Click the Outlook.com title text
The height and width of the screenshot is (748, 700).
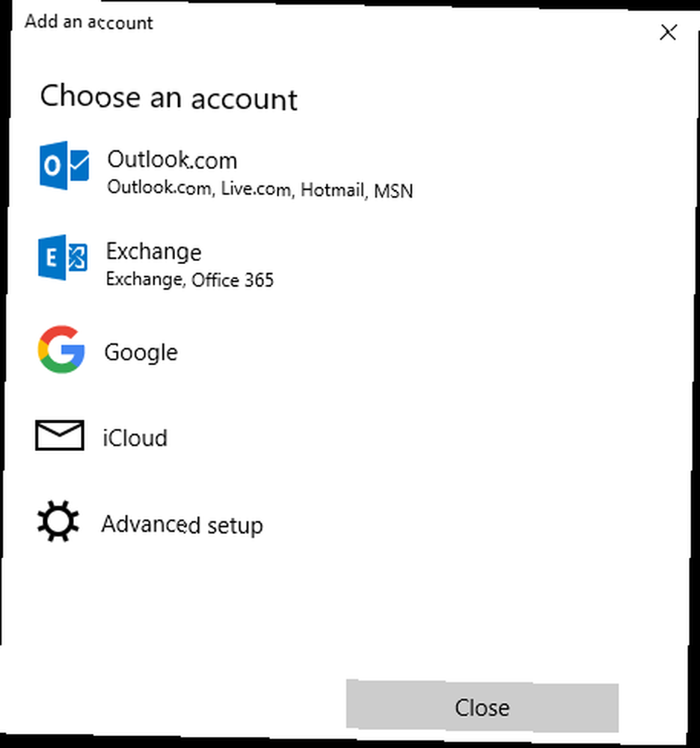click(x=172, y=159)
